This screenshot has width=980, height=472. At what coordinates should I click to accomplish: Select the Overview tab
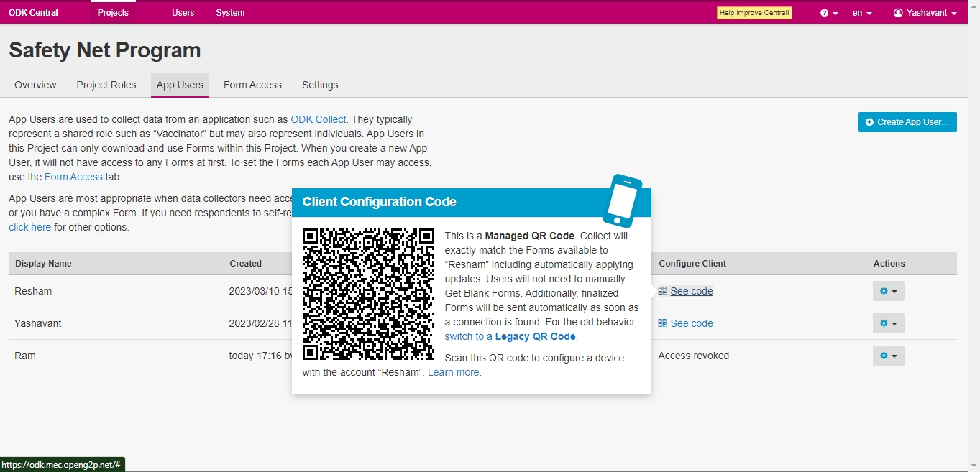pos(35,85)
